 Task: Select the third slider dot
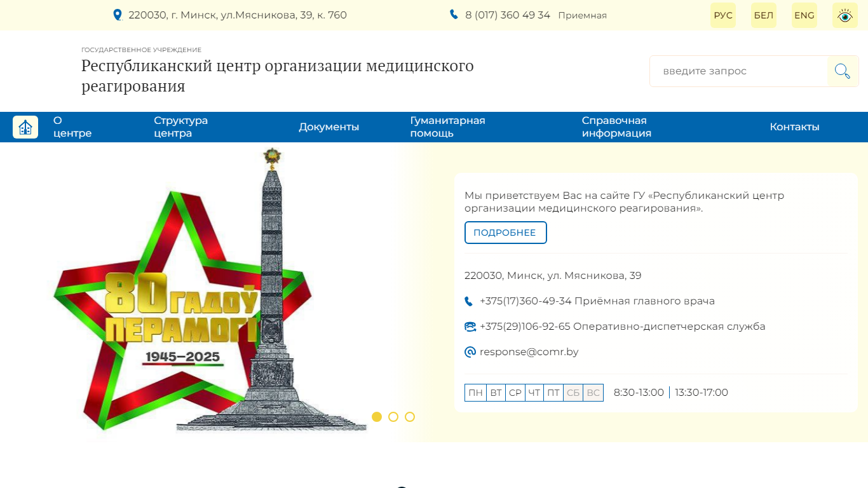point(410,417)
